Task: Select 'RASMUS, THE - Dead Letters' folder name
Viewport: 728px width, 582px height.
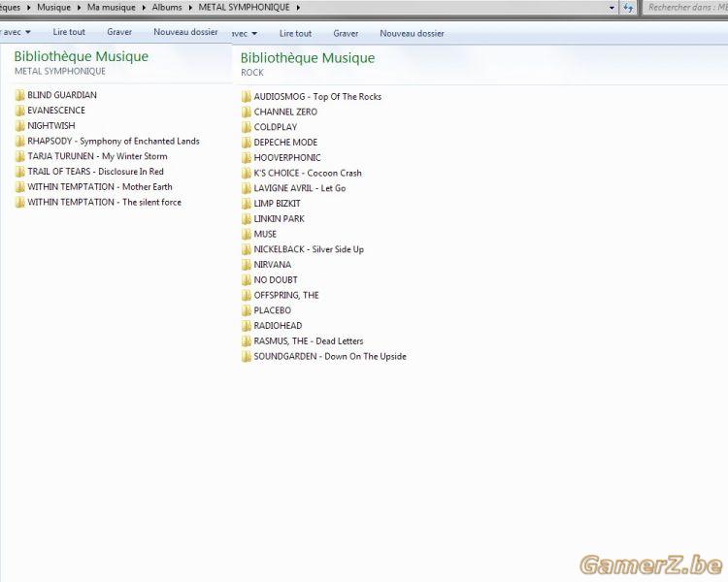Action: click(x=309, y=341)
